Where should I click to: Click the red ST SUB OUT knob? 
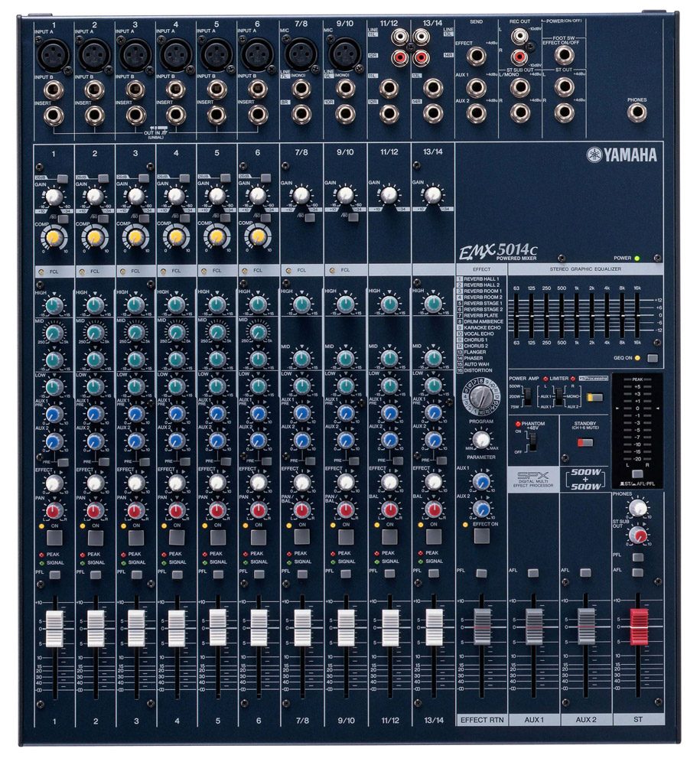[x=637, y=535]
